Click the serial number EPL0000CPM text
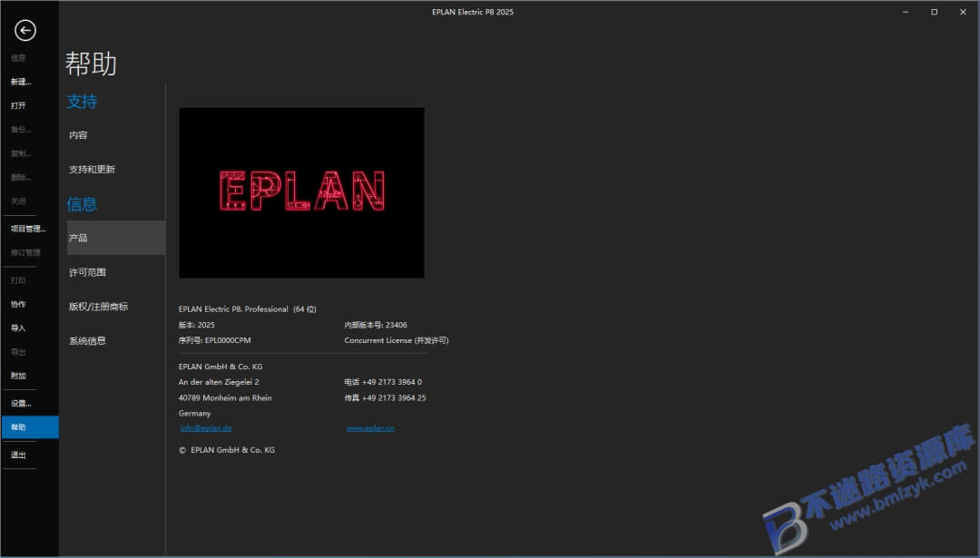Viewport: 980px width, 558px height. (228, 340)
